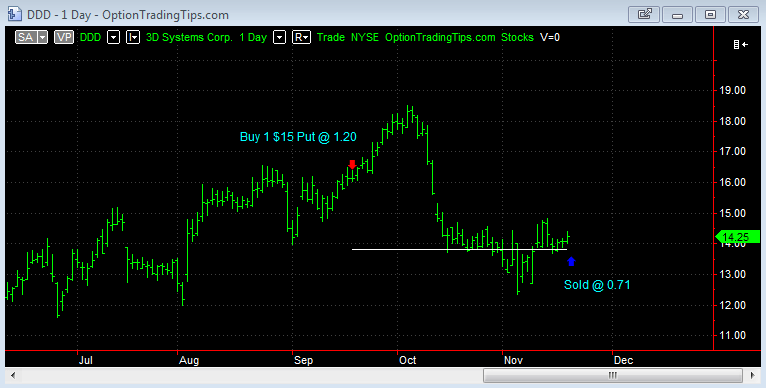Select the white horizontal support line
This screenshot has height=388, width=766.
[459, 250]
